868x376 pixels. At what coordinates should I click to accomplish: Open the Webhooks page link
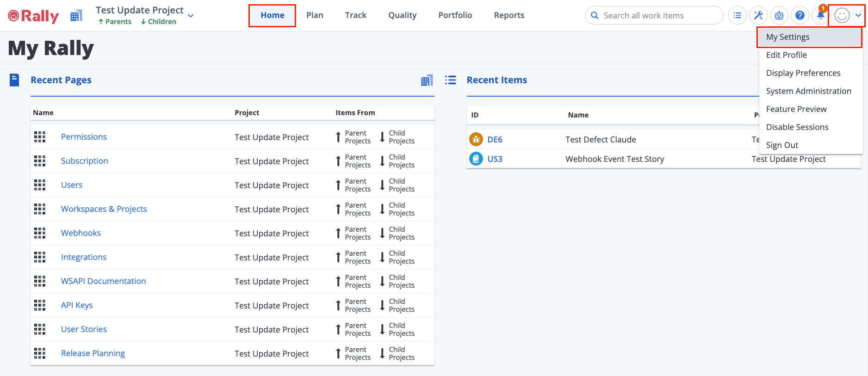tap(81, 233)
